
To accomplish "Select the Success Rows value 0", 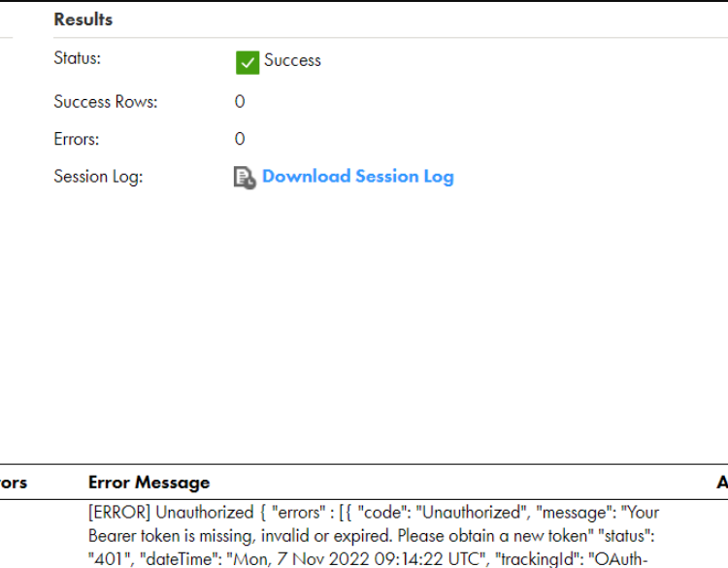I will pyautogui.click(x=240, y=101).
